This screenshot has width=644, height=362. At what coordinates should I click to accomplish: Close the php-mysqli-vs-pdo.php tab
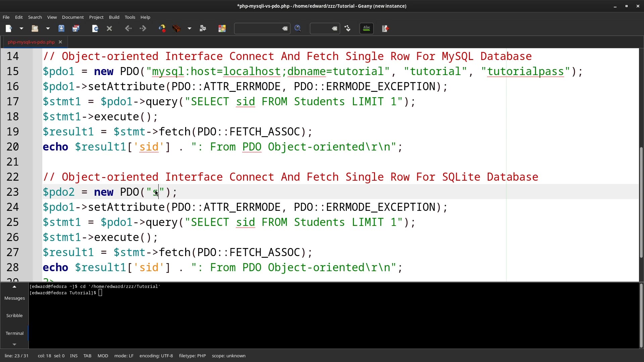pos(60,42)
